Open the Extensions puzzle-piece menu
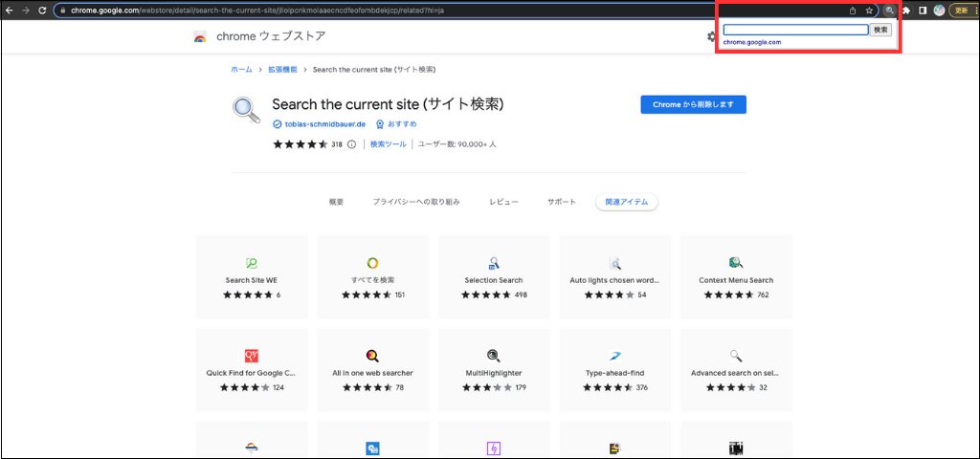980x459 pixels. pos(906,11)
